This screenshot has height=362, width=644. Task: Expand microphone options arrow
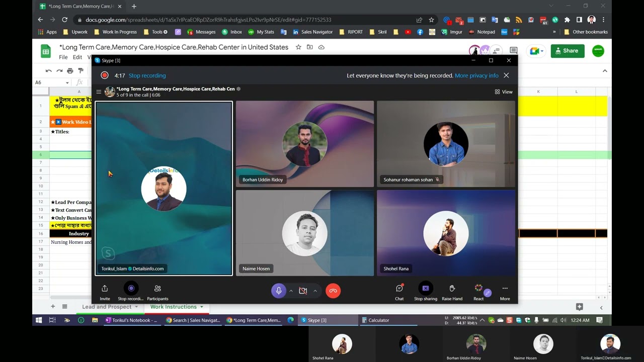point(291,291)
